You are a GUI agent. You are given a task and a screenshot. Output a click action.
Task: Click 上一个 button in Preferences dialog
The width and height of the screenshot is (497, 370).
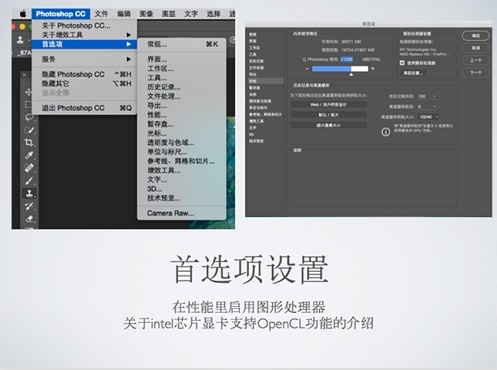click(476, 60)
